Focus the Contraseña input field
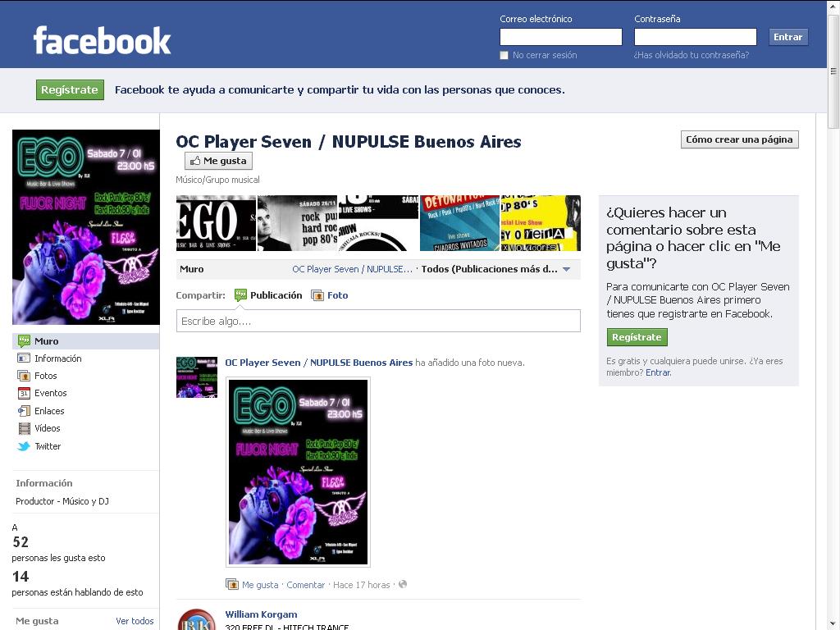The height and width of the screenshot is (630, 840). coord(696,37)
